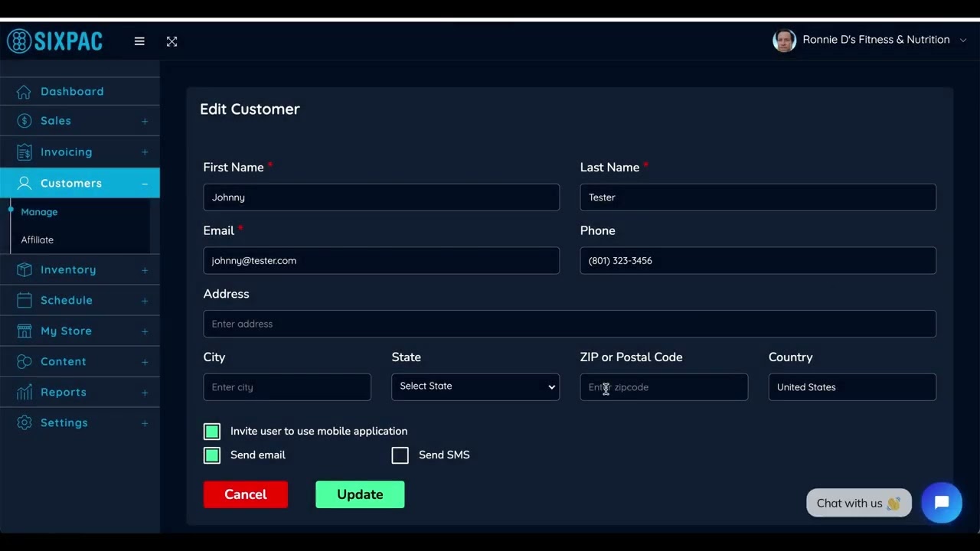Uncheck the Send email checkbox

click(x=212, y=455)
